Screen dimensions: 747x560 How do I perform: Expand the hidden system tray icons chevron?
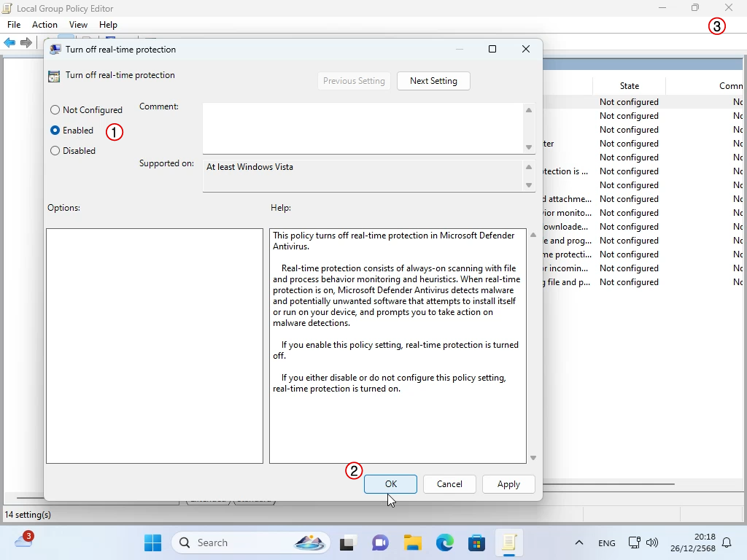579,542
